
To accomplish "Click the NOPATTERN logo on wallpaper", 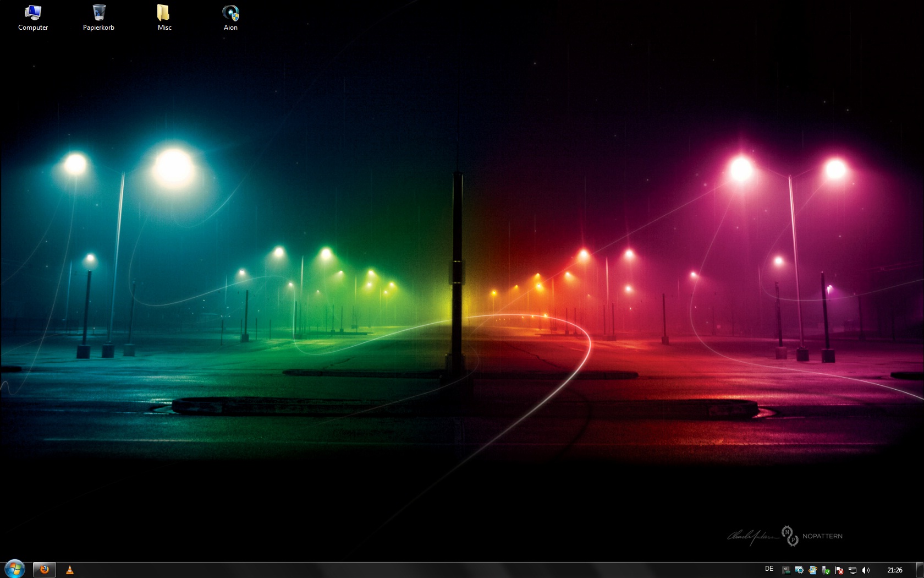I will click(x=822, y=536).
